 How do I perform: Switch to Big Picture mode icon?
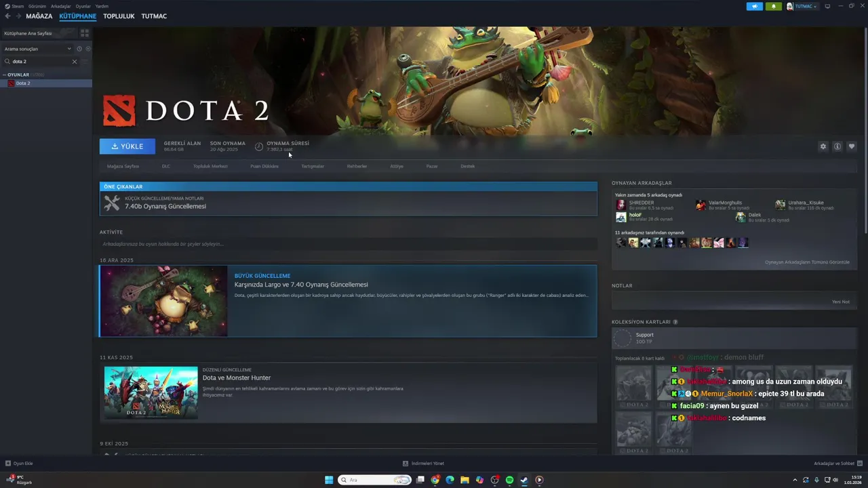[x=827, y=6]
